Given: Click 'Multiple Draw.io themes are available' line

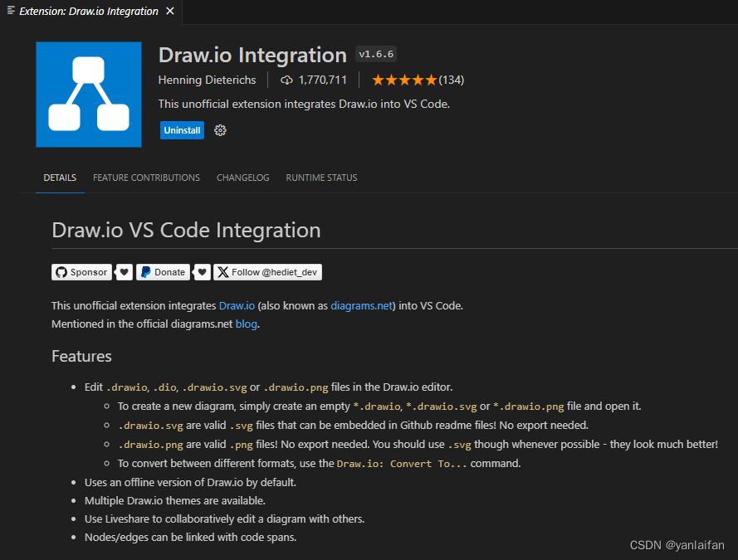Looking at the screenshot, I should tap(175, 501).
